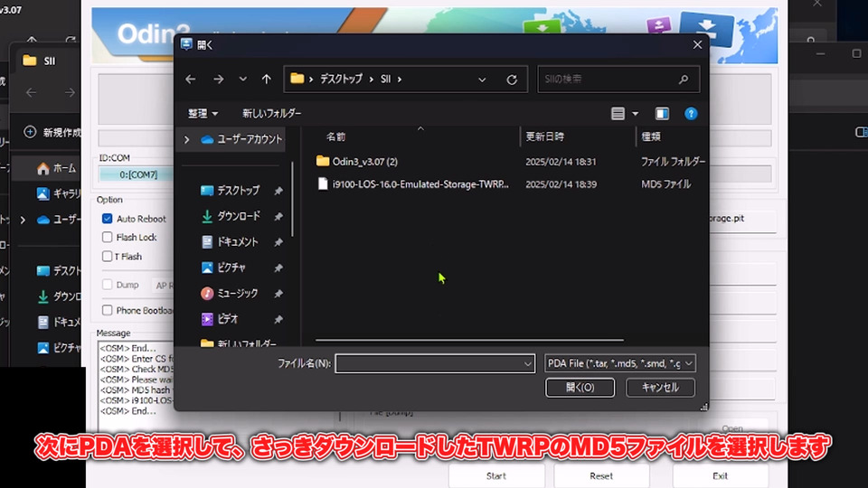Select the SII tab in background Explorer
This screenshot has height=488, width=868.
point(47,61)
